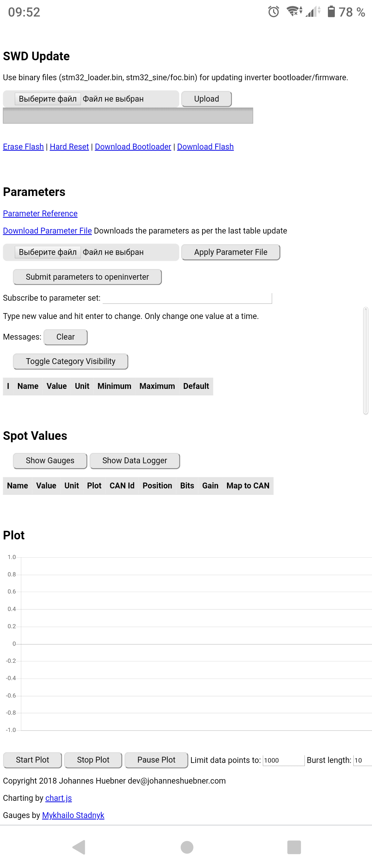Image resolution: width=372 pixels, height=868 pixels.
Task: Tap the Wi-Fi status icon
Action: pyautogui.click(x=293, y=12)
